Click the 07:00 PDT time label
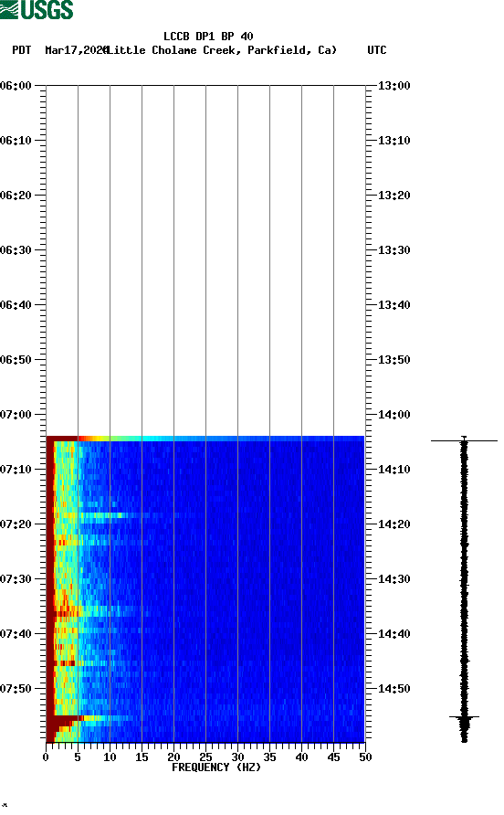The height and width of the screenshot is (815, 504). coord(16,414)
